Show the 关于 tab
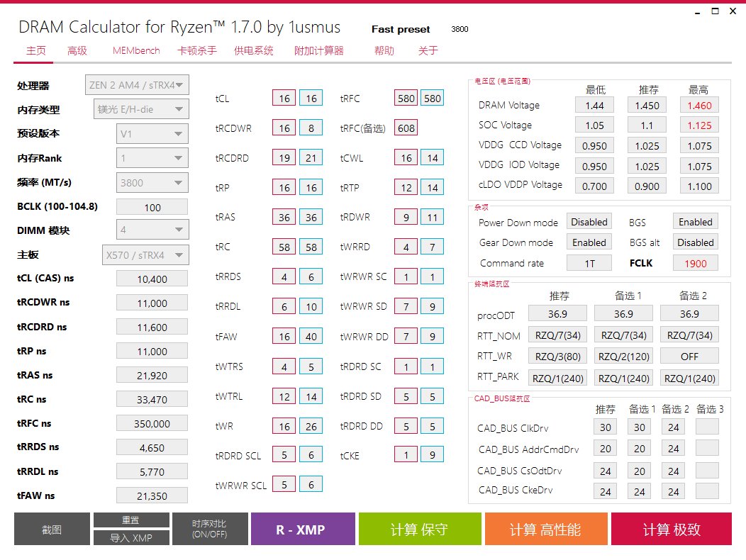 pos(428,51)
